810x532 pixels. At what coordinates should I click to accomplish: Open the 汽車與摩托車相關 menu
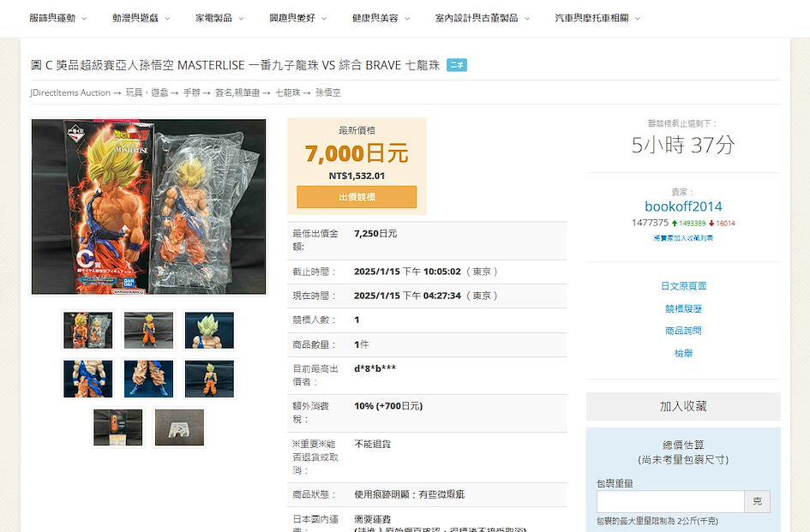[x=597, y=18]
